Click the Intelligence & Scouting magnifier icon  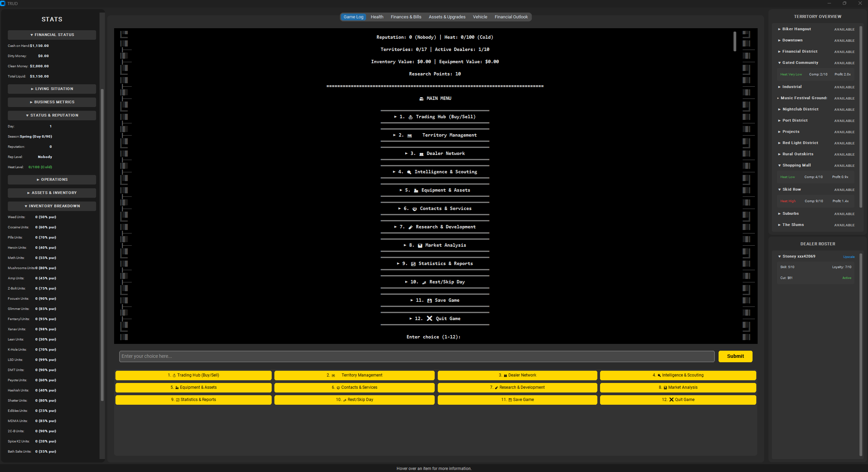[409, 172]
